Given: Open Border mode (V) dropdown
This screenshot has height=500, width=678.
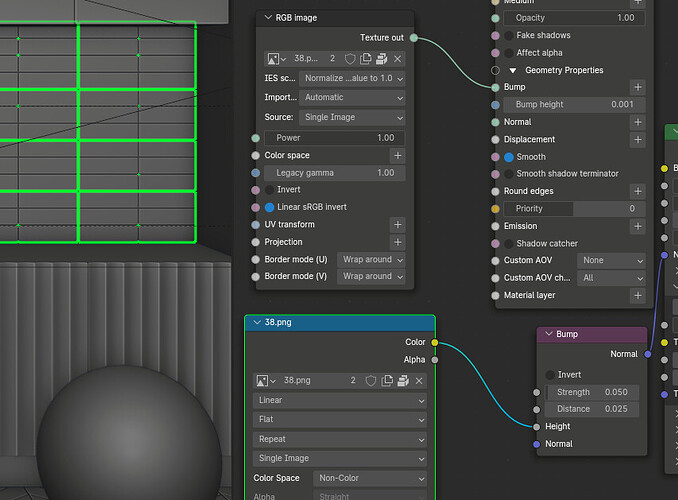Looking at the screenshot, I should point(371,276).
